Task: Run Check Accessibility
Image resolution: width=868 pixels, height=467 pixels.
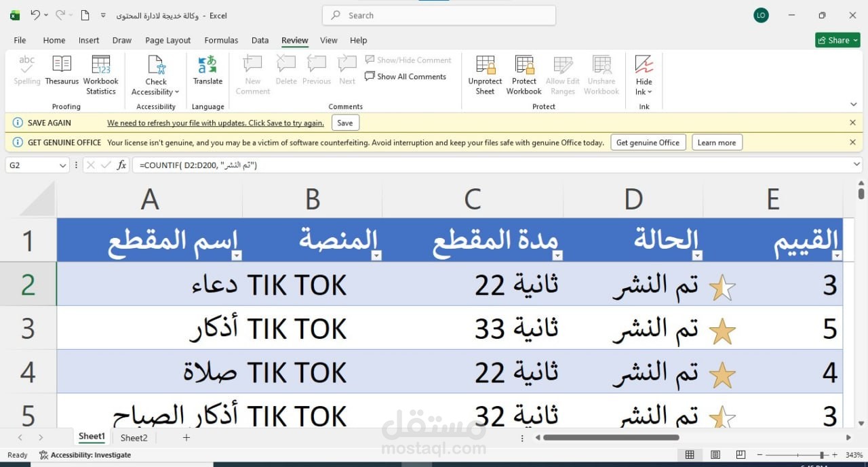Action: (x=156, y=75)
